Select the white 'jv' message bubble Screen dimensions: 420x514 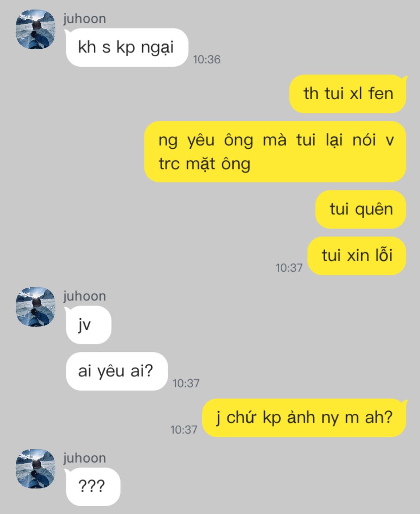click(88, 325)
